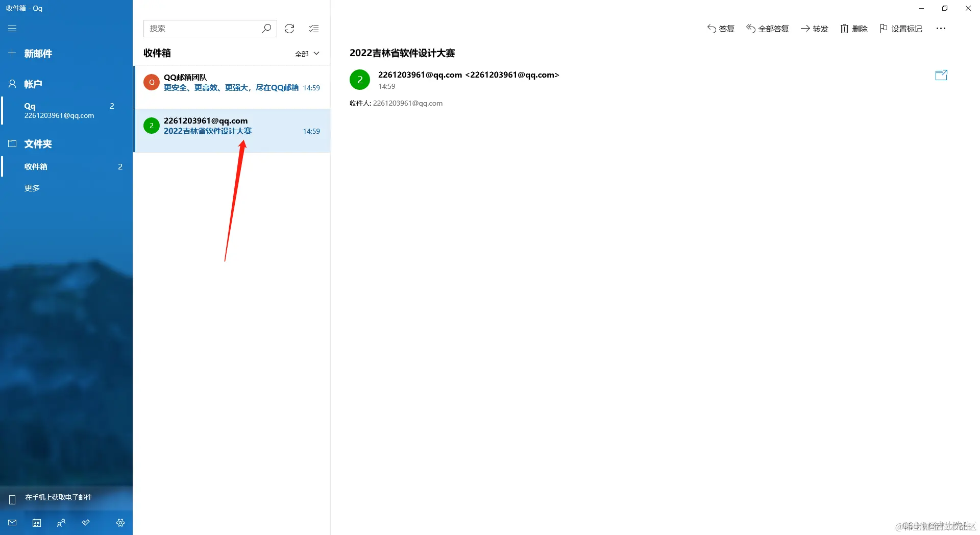
Task: Click the phone icon beside 在手机上获取电子邮件
Action: [12, 499]
